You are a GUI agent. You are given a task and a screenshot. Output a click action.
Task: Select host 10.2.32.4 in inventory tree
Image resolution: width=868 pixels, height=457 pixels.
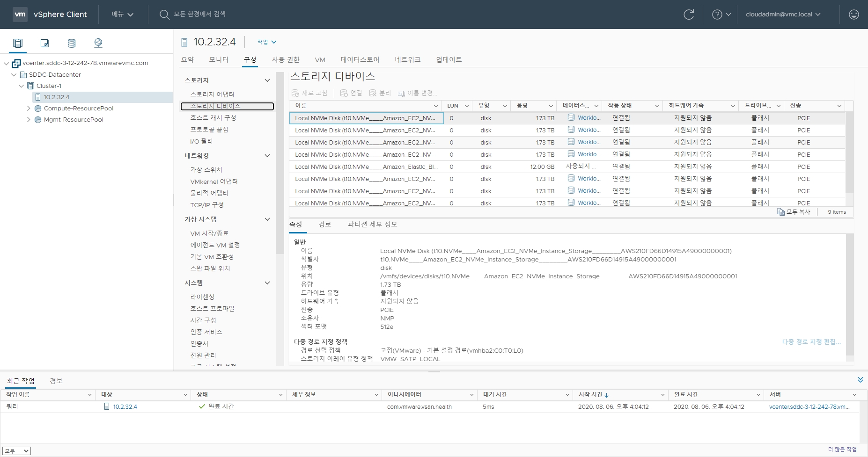point(57,97)
